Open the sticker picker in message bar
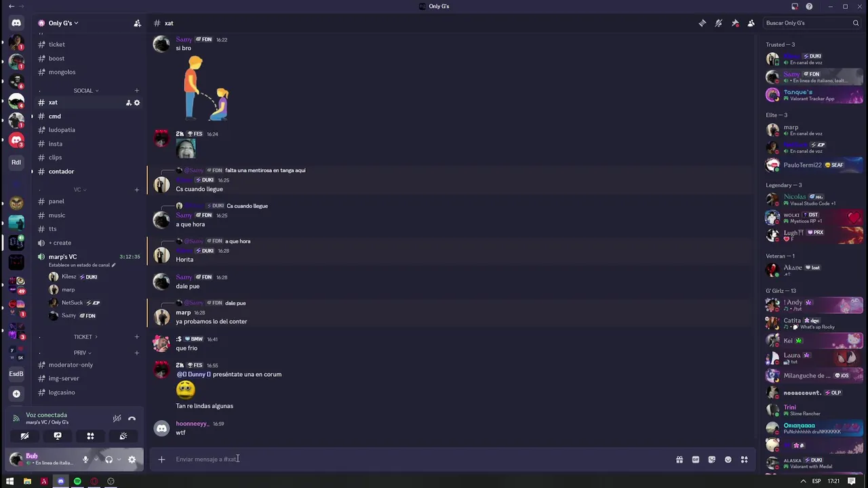The width and height of the screenshot is (868, 488). 712,460
